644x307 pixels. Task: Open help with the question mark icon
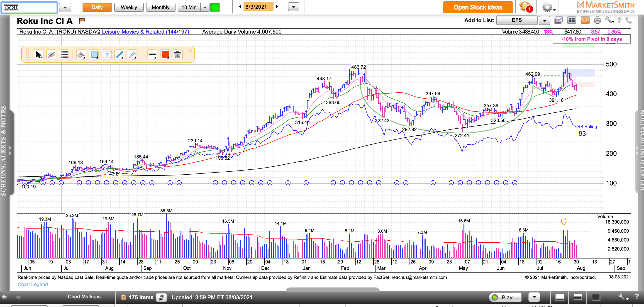click(x=619, y=20)
